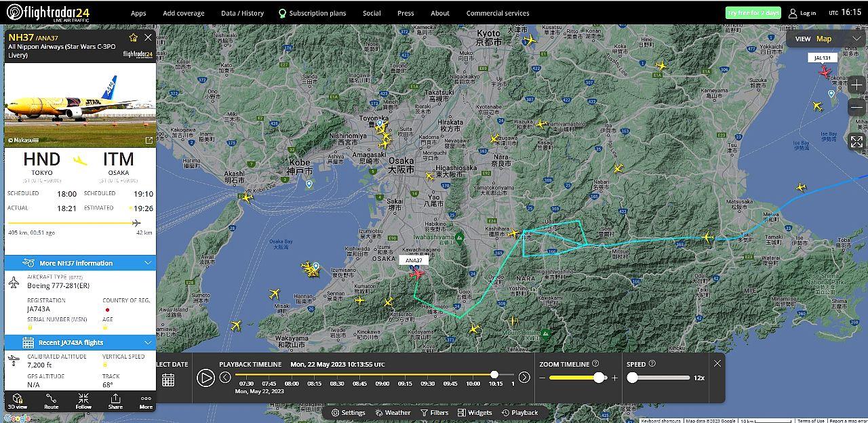Open the Apps menu
The height and width of the screenshot is (423, 868).
138,13
